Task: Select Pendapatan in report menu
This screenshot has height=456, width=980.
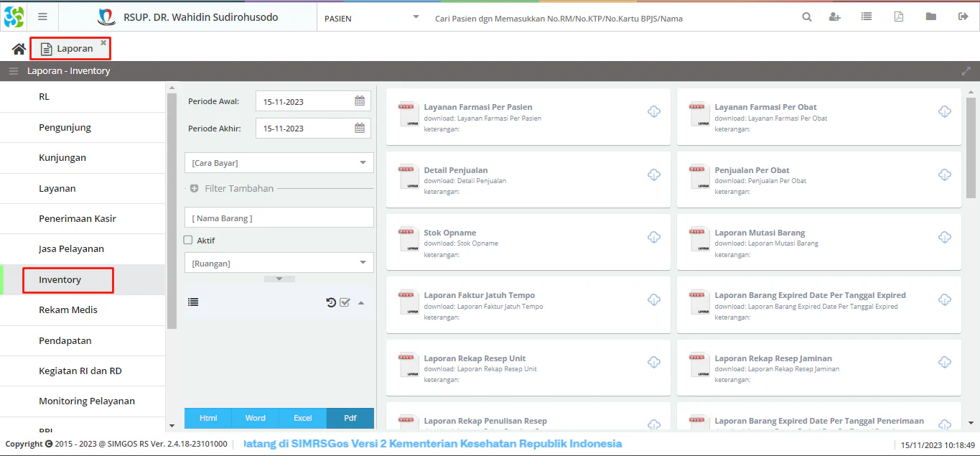Action: pos(83,341)
